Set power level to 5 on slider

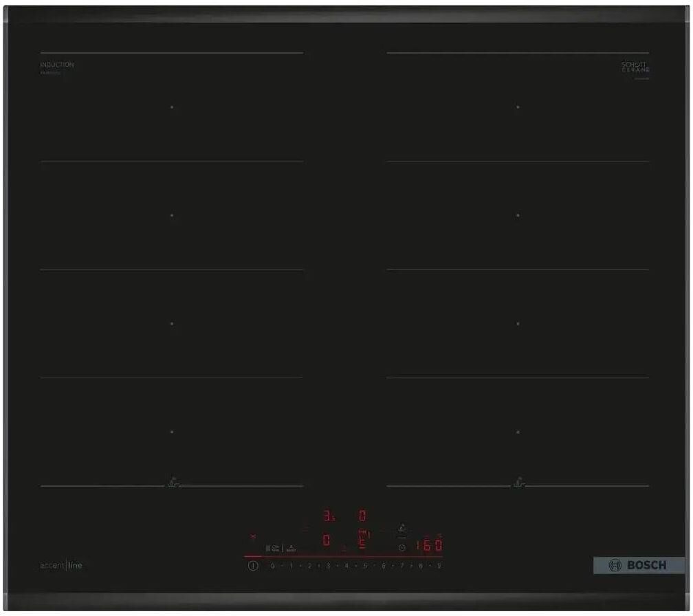coord(364,566)
